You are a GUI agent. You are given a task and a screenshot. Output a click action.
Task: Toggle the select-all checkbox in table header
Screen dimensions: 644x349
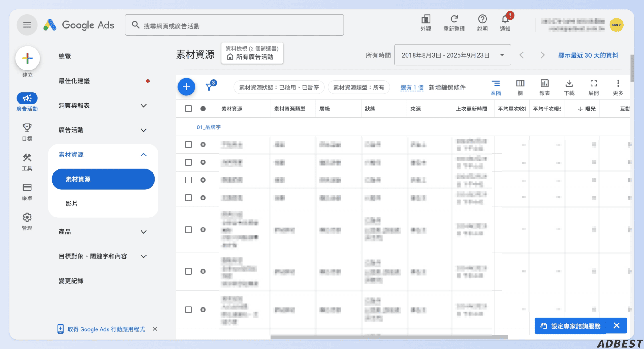(x=188, y=109)
